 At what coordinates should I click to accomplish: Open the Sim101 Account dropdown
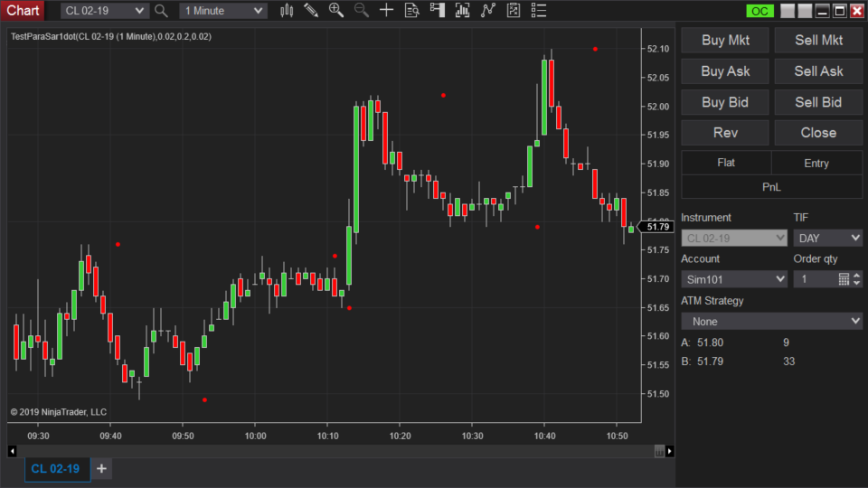point(734,279)
